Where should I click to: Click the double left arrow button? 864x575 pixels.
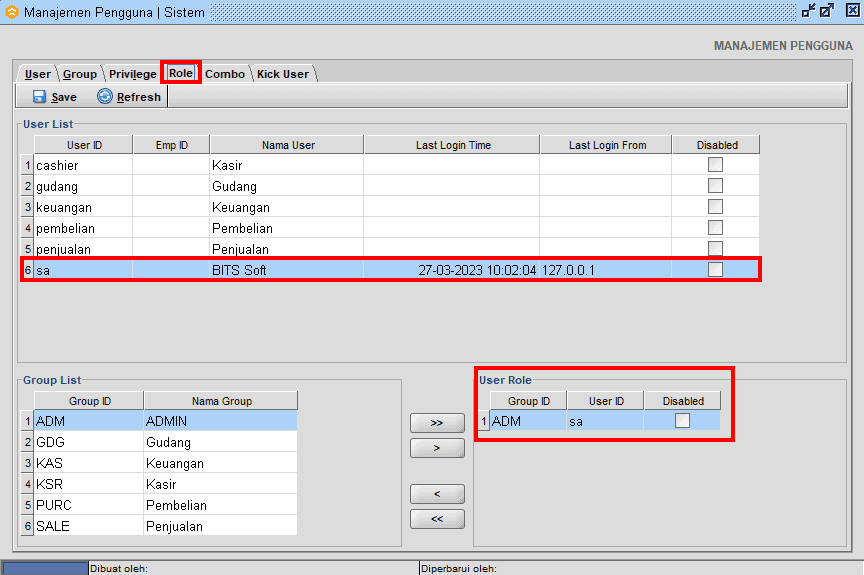click(437, 519)
